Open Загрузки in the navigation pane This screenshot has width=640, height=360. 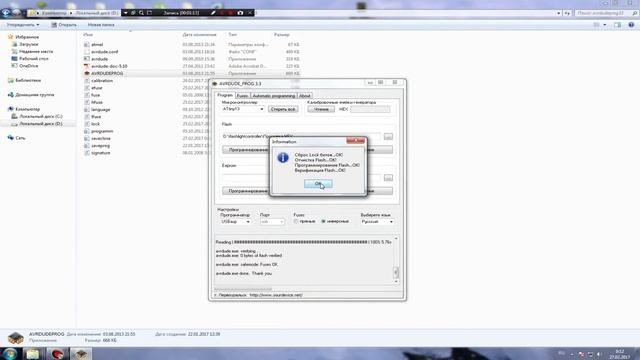[29, 44]
